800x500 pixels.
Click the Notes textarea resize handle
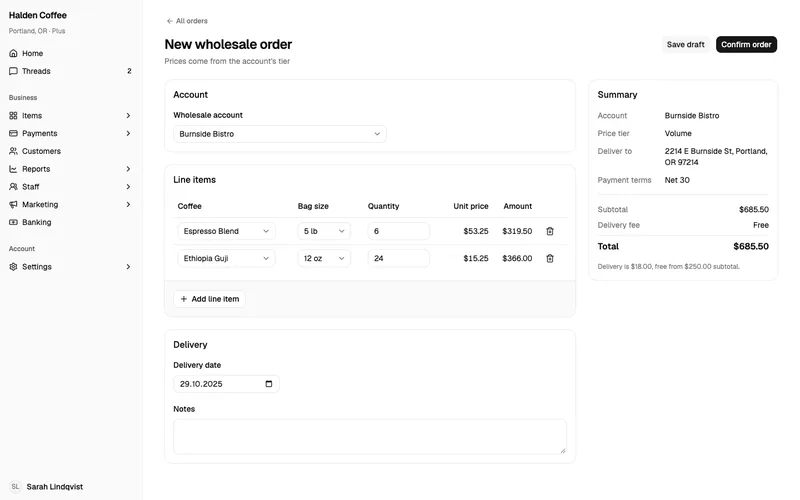563,451
